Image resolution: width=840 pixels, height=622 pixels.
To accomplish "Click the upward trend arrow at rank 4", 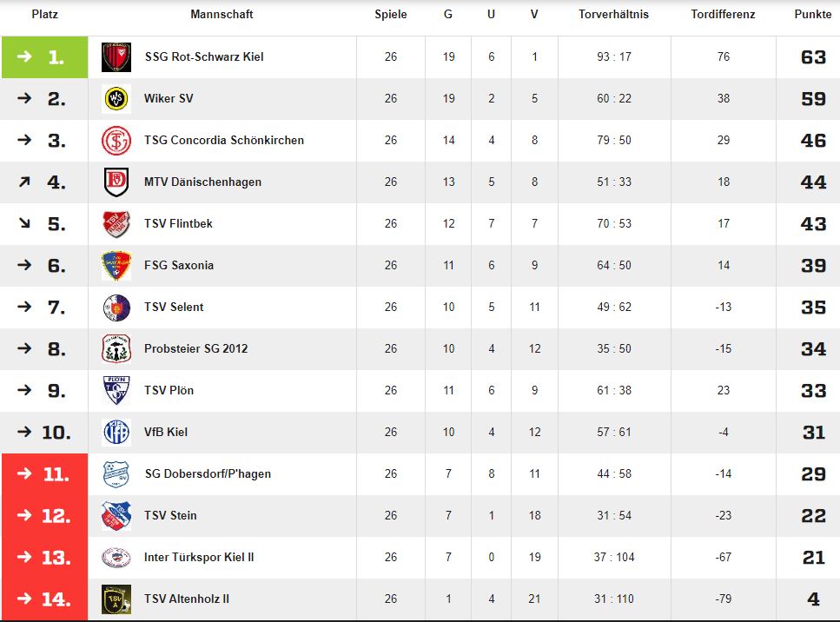I will coord(24,182).
